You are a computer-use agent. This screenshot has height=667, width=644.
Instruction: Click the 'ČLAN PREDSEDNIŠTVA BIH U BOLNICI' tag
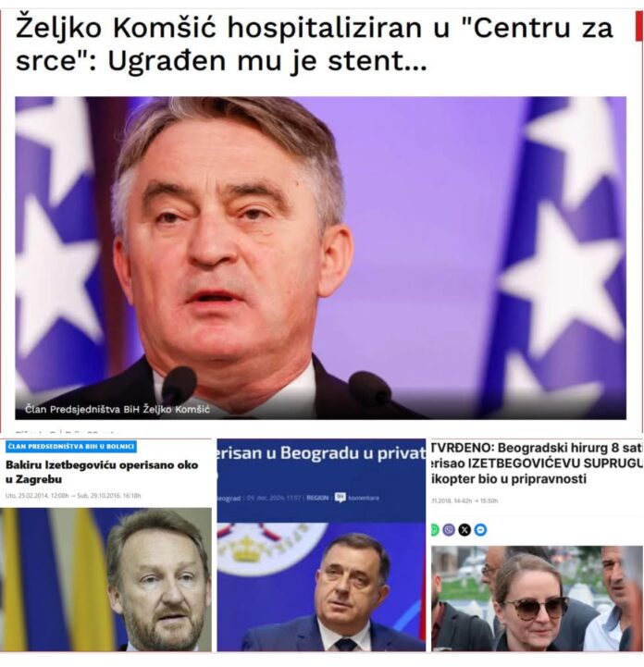point(70,446)
